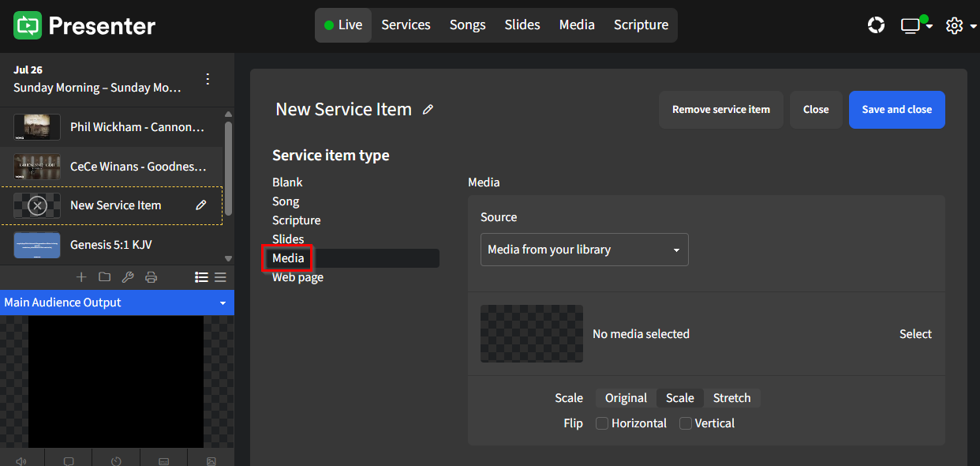The image size is (980, 466).
Task: Open the Scripture tab
Action: pos(641,25)
